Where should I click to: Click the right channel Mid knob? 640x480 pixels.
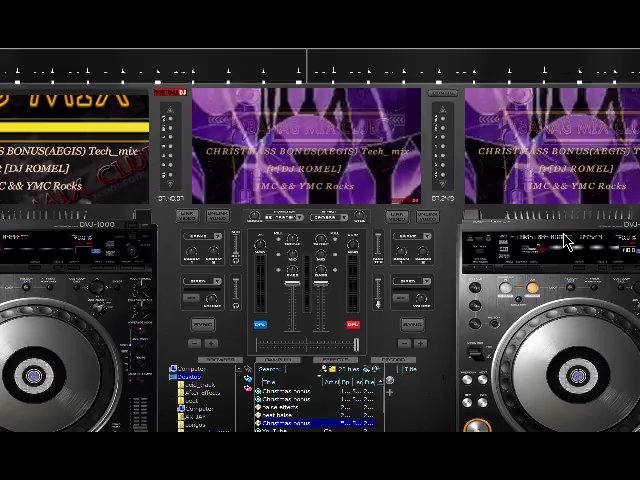pos(320,255)
